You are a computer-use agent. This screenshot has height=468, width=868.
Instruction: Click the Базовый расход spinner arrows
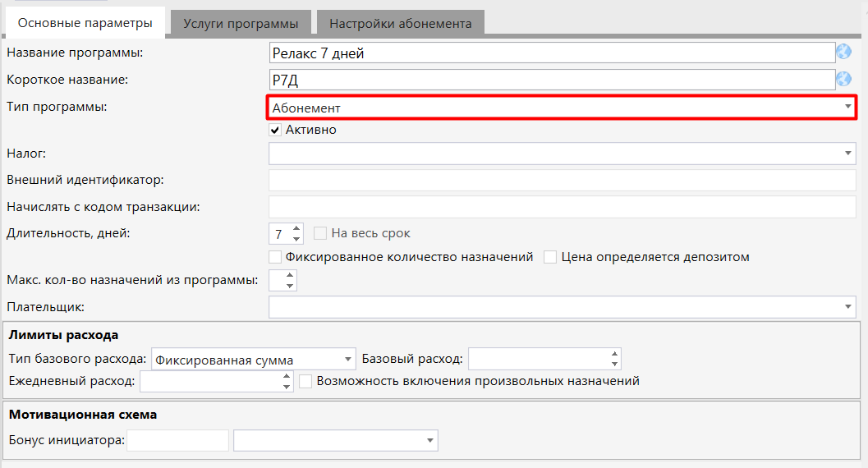[614, 359]
